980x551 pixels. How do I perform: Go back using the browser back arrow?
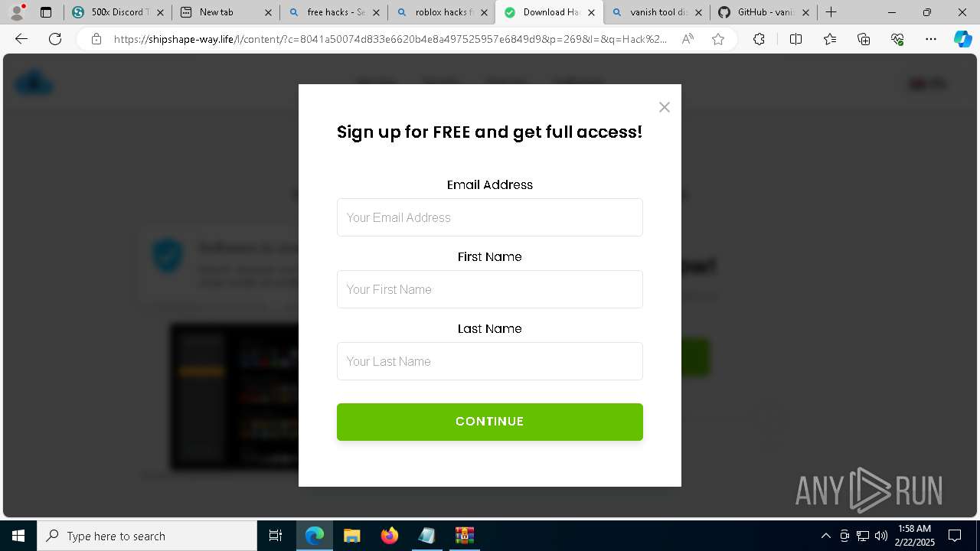click(21, 39)
